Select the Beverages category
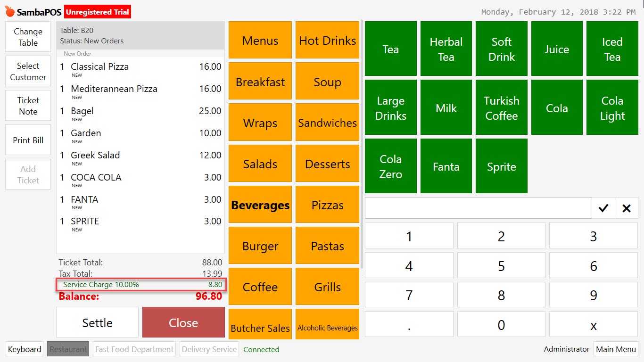The height and width of the screenshot is (362, 644). pos(260,205)
